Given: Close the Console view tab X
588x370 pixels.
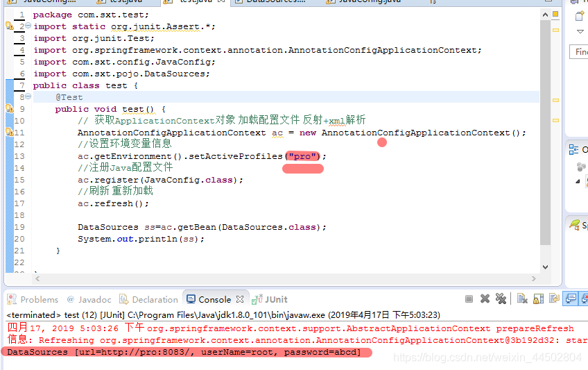Looking at the screenshot, I should 240,299.
